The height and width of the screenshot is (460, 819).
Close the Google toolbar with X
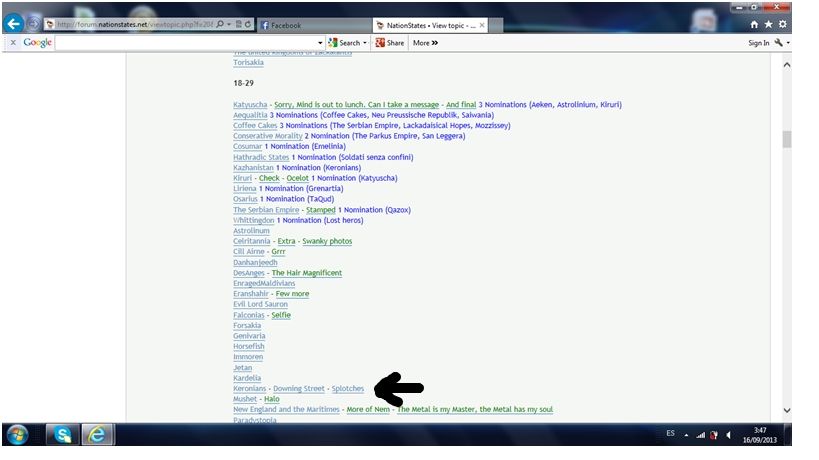click(x=13, y=43)
